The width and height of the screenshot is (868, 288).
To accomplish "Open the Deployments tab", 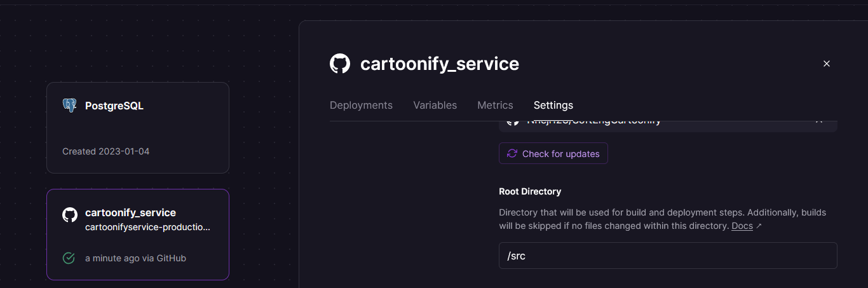I will (361, 106).
